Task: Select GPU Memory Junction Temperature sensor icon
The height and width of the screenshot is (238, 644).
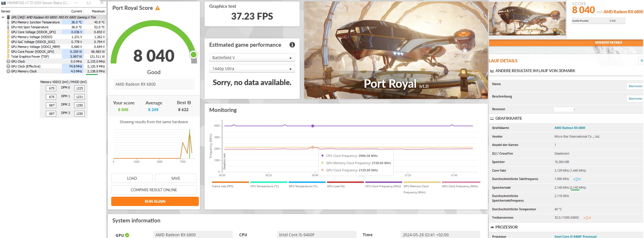Action: (x=8, y=22)
